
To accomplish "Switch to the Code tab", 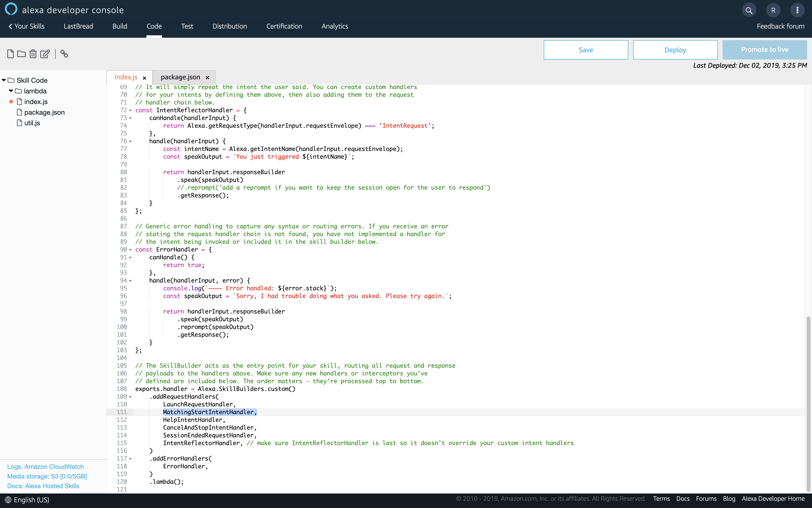I will click(154, 26).
